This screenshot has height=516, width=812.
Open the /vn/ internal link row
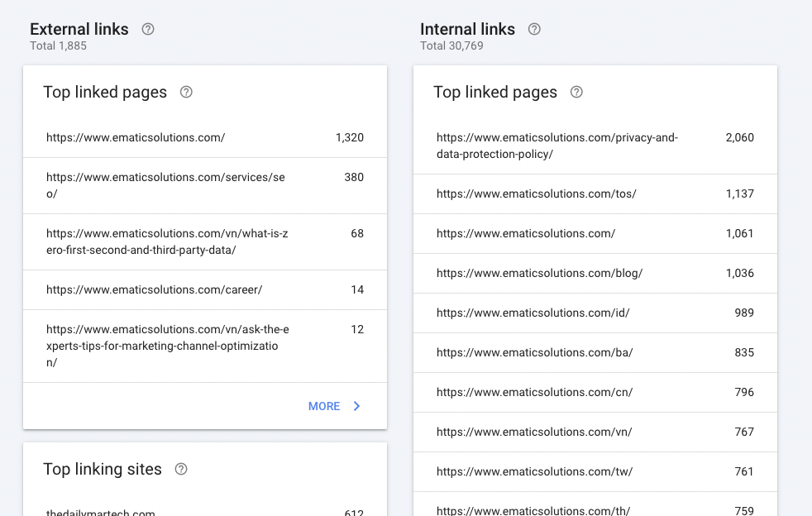[595, 432]
